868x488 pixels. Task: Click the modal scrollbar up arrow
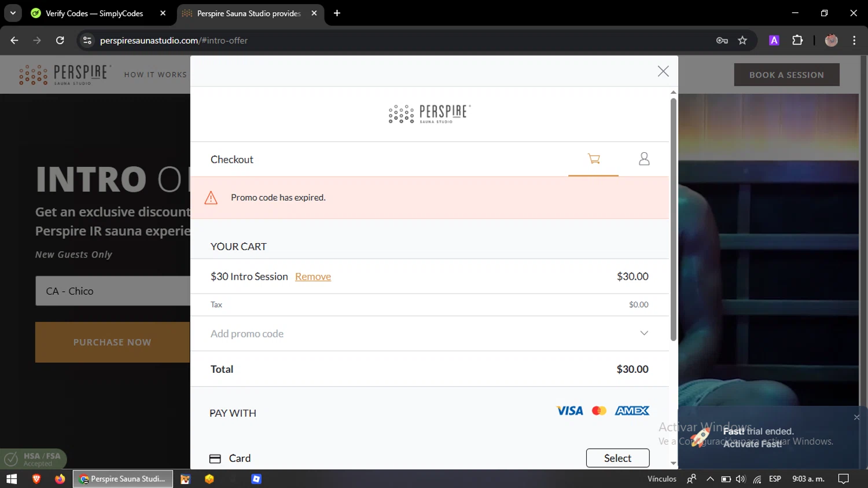coord(674,92)
